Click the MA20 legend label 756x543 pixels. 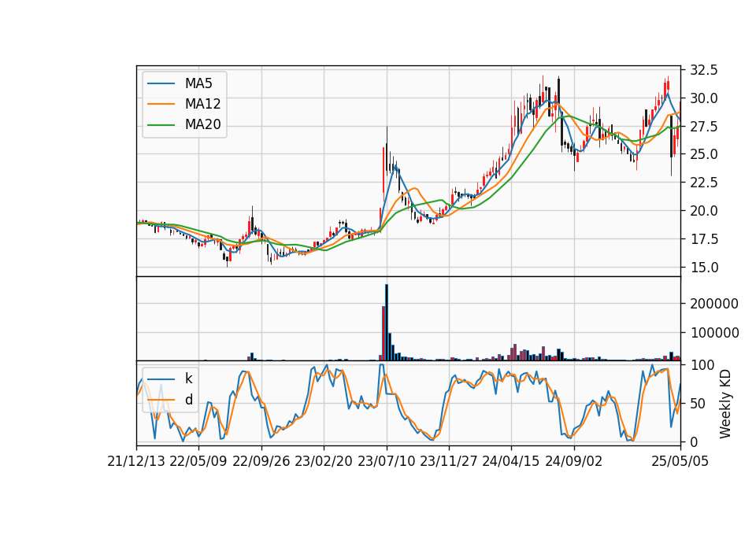pyautogui.click(x=202, y=124)
